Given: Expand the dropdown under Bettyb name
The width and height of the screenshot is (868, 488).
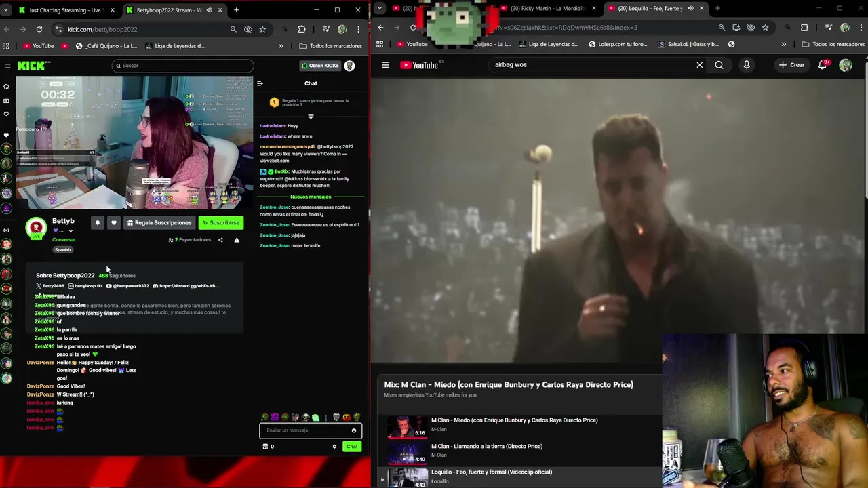Looking at the screenshot, I should 71,231.
